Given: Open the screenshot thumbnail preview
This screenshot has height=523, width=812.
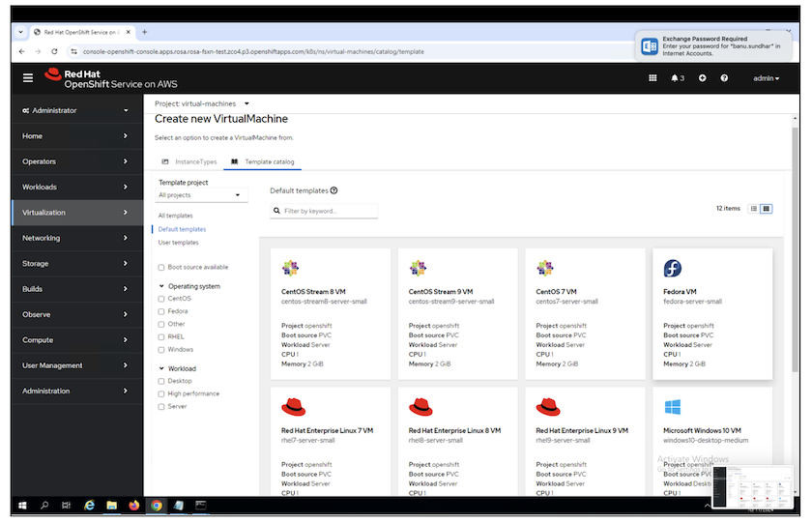Looking at the screenshot, I should [x=752, y=487].
